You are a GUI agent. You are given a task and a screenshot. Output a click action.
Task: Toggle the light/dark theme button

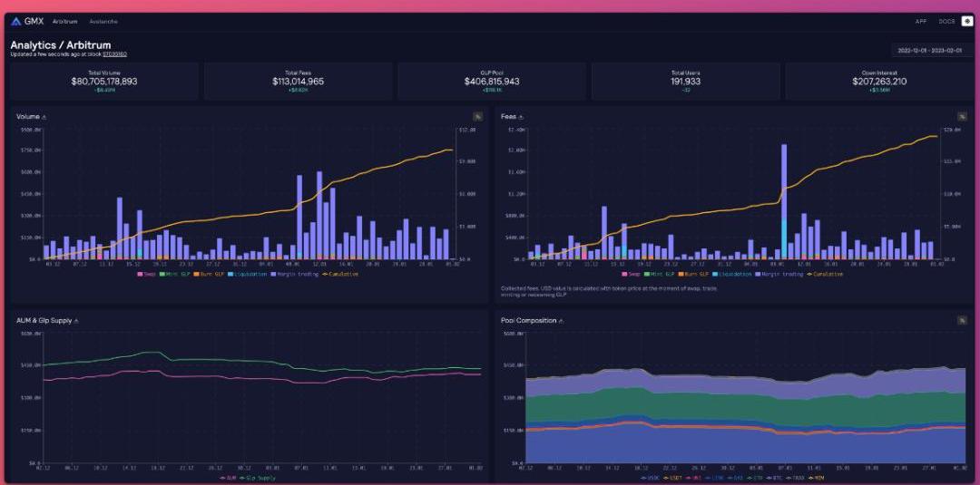tap(966, 21)
